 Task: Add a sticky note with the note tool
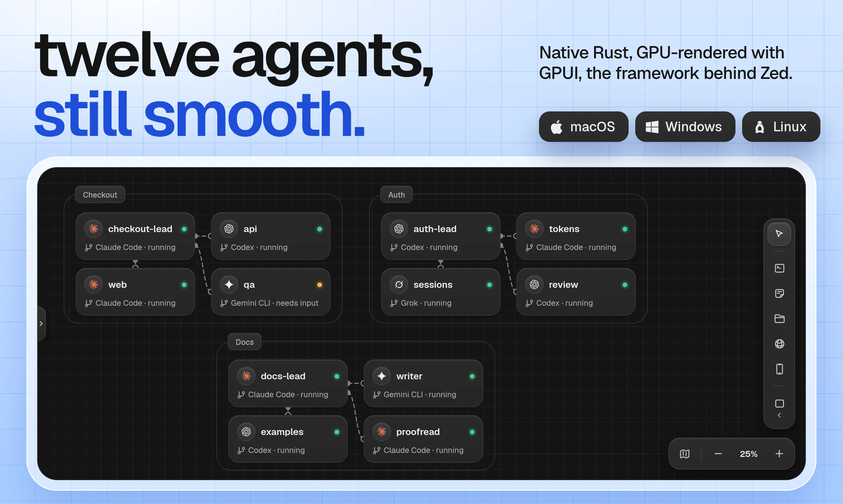pos(779,293)
